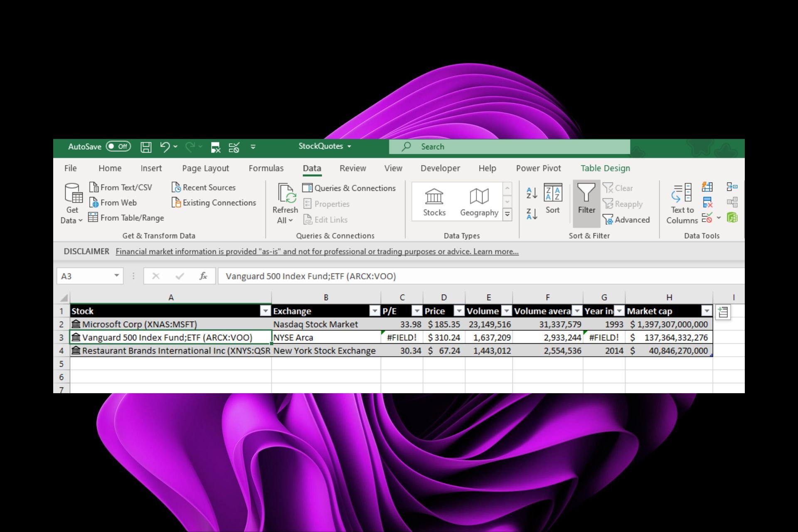
Task: Click the Relationships icon
Action: (x=732, y=202)
